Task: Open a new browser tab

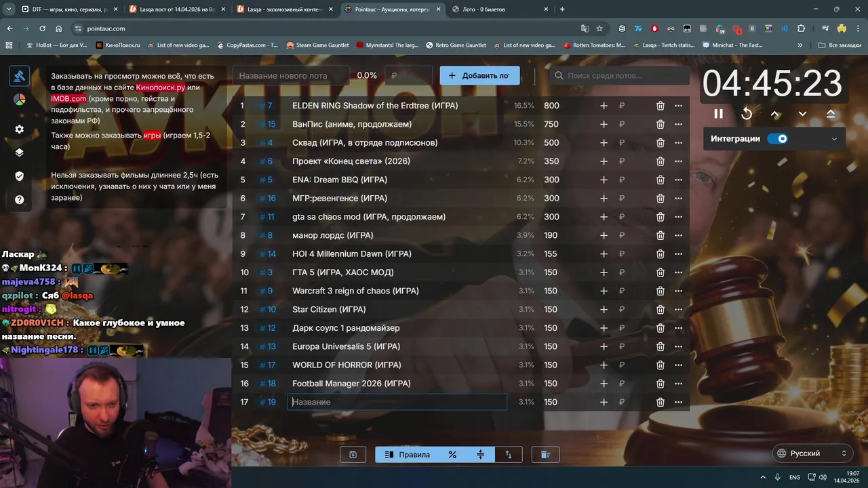Action: pyautogui.click(x=562, y=9)
